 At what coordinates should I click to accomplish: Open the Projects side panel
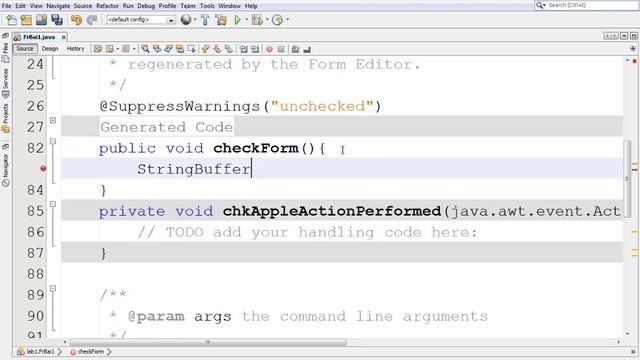5,118
